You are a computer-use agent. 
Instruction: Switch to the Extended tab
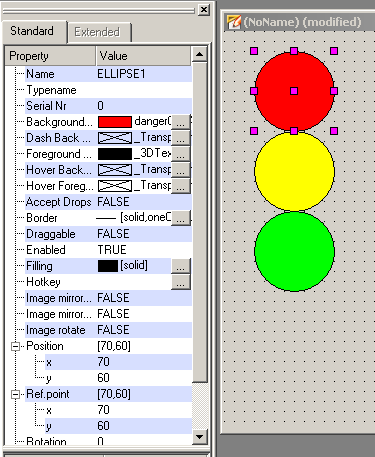point(97,32)
